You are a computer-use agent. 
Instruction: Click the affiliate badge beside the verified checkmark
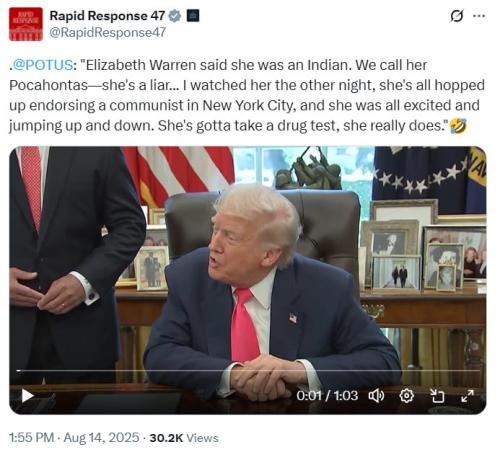click(x=193, y=16)
